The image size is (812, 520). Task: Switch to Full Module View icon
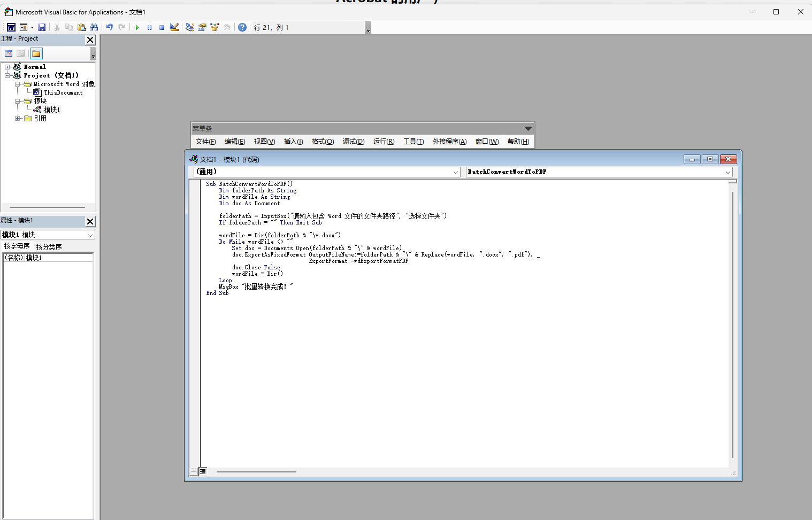(203, 471)
